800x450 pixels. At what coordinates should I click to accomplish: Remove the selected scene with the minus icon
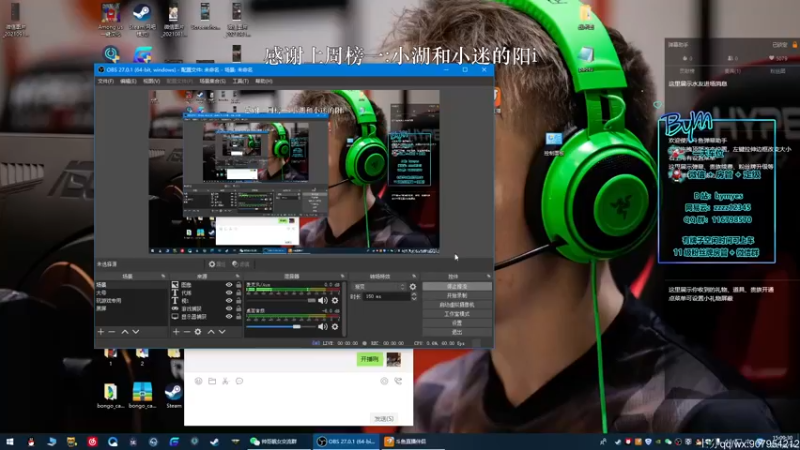tap(112, 332)
